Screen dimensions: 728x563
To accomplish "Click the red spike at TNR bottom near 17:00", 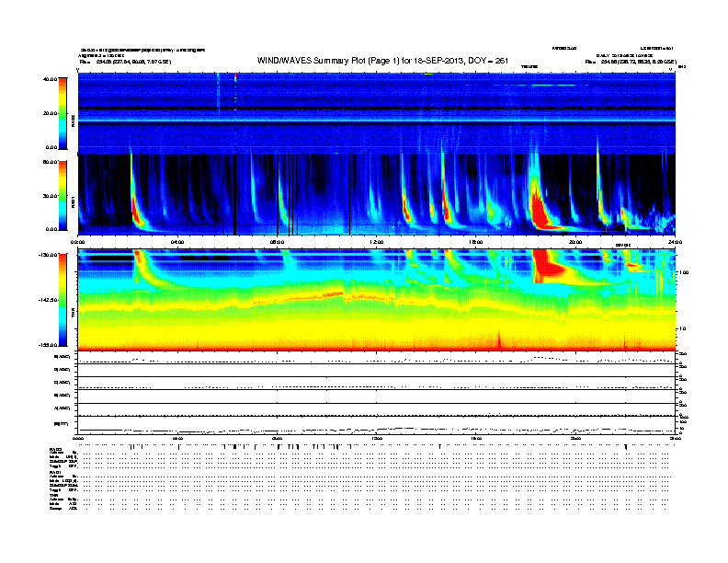I will click(499, 339).
